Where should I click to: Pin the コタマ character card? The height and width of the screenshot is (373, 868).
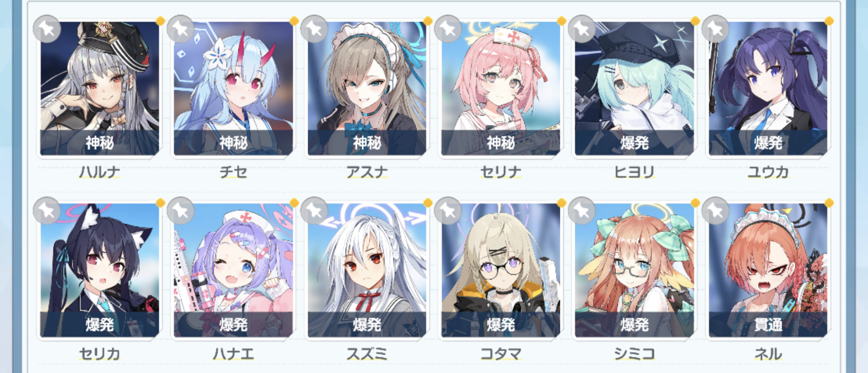tap(448, 211)
